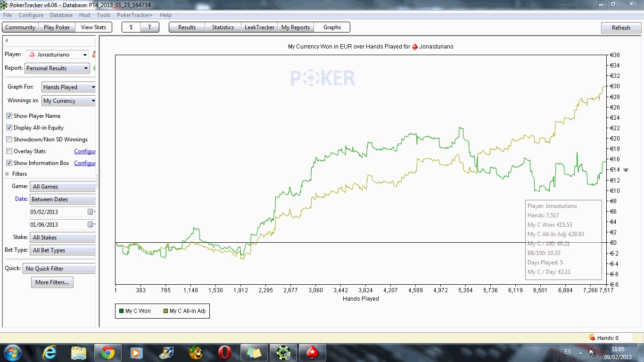Click the ES language indicator in tray

point(568,352)
